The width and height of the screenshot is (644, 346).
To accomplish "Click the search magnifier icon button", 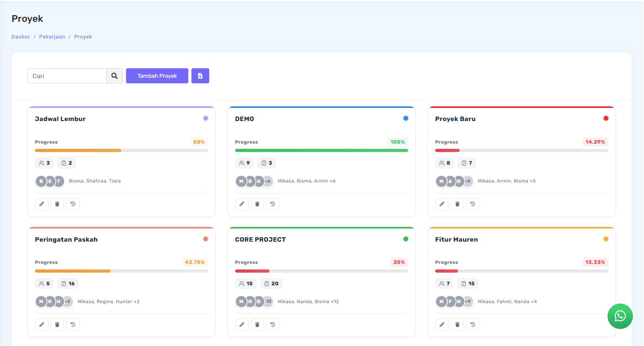I will [x=115, y=76].
